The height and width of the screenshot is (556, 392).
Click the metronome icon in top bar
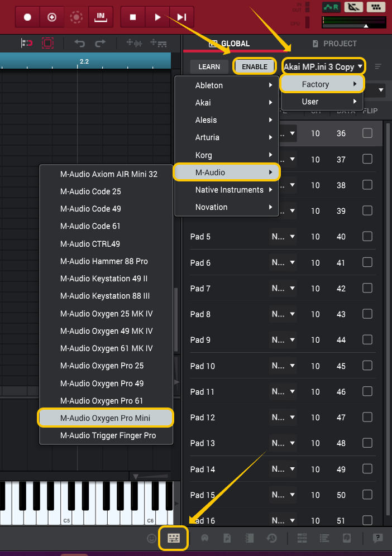click(353, 7)
